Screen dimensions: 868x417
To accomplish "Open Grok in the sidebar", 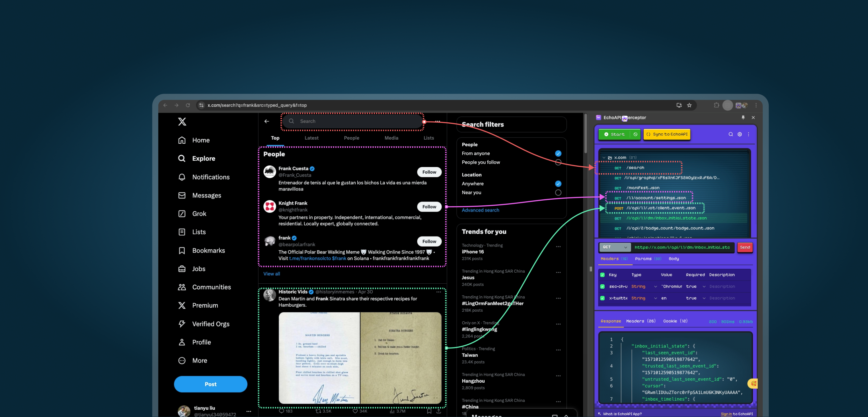I will tap(192, 214).
